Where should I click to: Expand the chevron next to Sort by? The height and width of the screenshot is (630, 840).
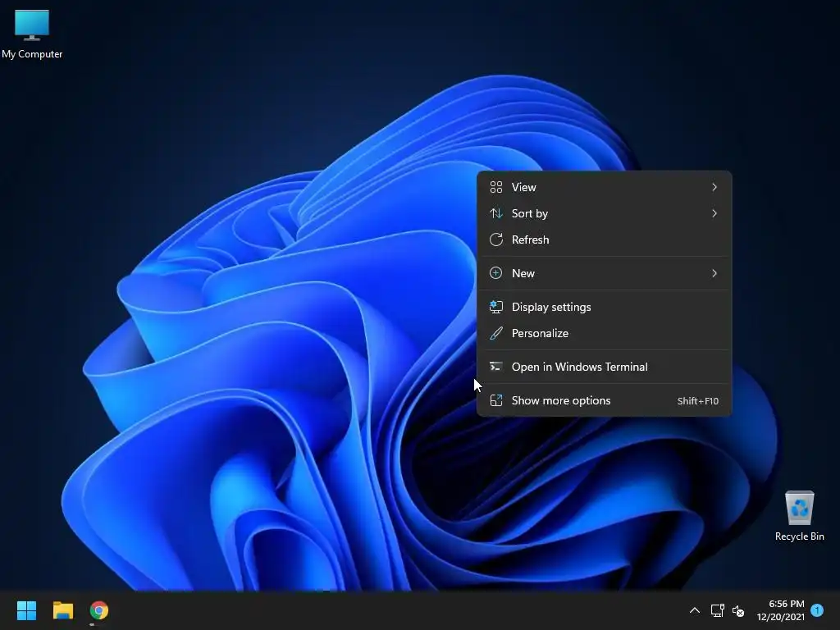(714, 213)
